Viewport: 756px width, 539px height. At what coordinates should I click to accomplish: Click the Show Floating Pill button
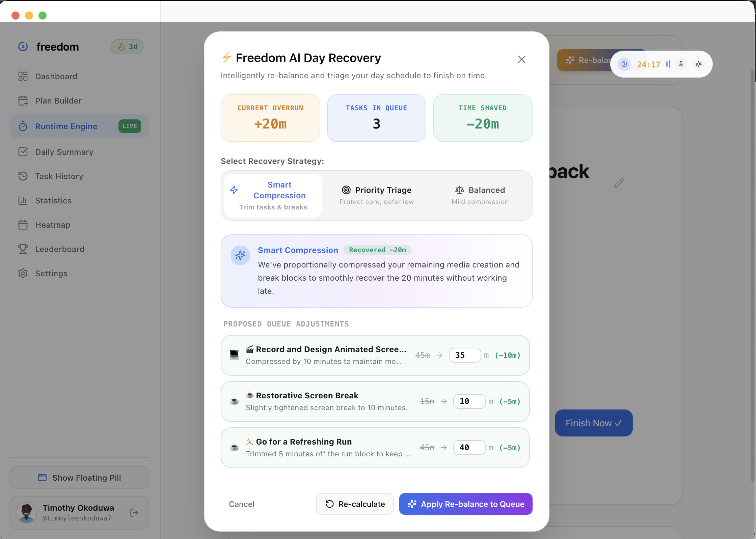pyautogui.click(x=79, y=478)
